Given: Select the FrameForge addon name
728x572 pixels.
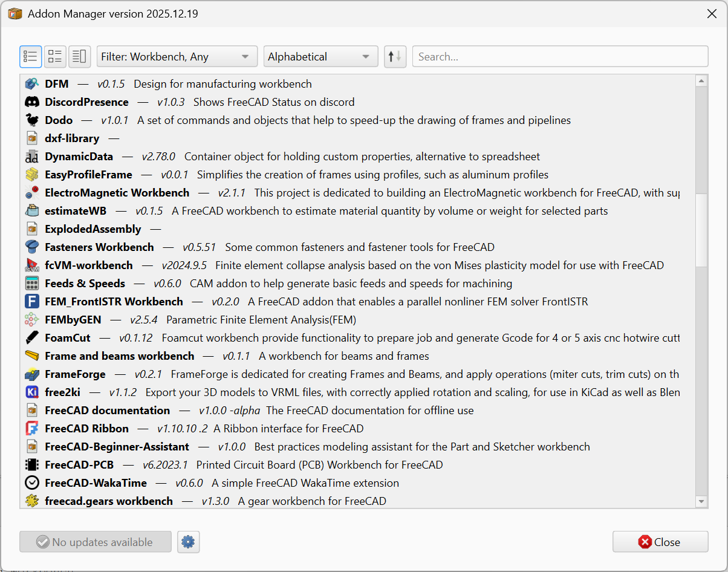Looking at the screenshot, I should 75,374.
